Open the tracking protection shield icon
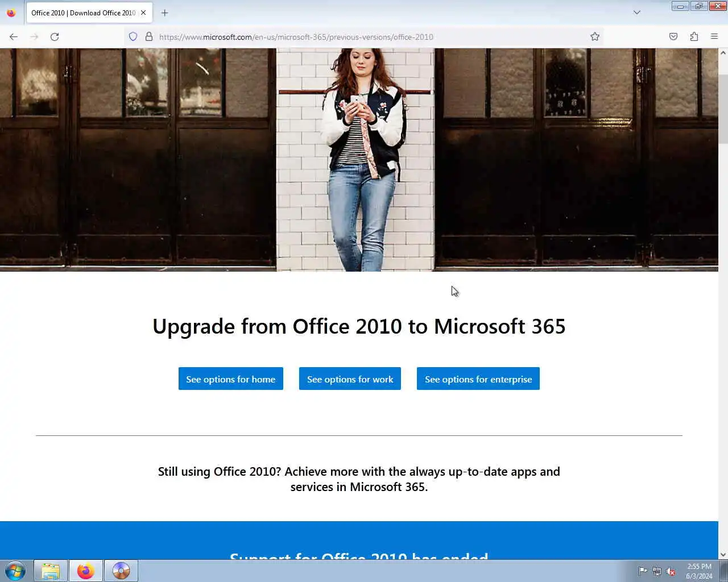This screenshot has height=582, width=728. point(133,37)
